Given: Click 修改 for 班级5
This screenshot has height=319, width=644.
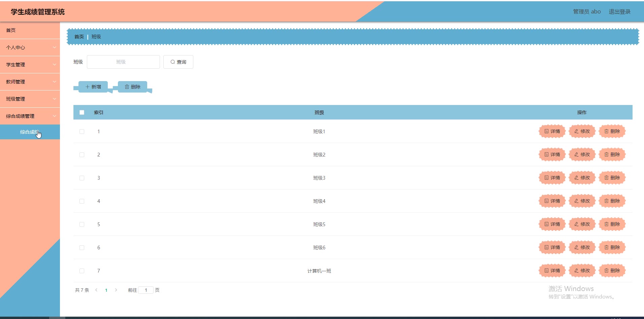Looking at the screenshot, I should pyautogui.click(x=582, y=224).
